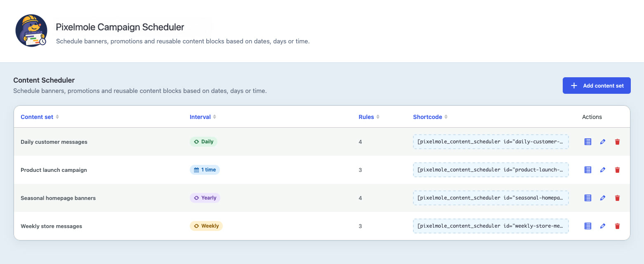Image resolution: width=644 pixels, height=264 pixels.
Task: Copy the seasonal-homepage shortcode field
Action: (491, 198)
